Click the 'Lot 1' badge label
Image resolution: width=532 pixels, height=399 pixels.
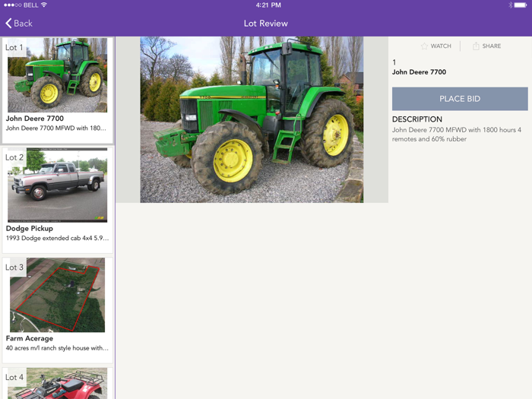[x=14, y=47]
